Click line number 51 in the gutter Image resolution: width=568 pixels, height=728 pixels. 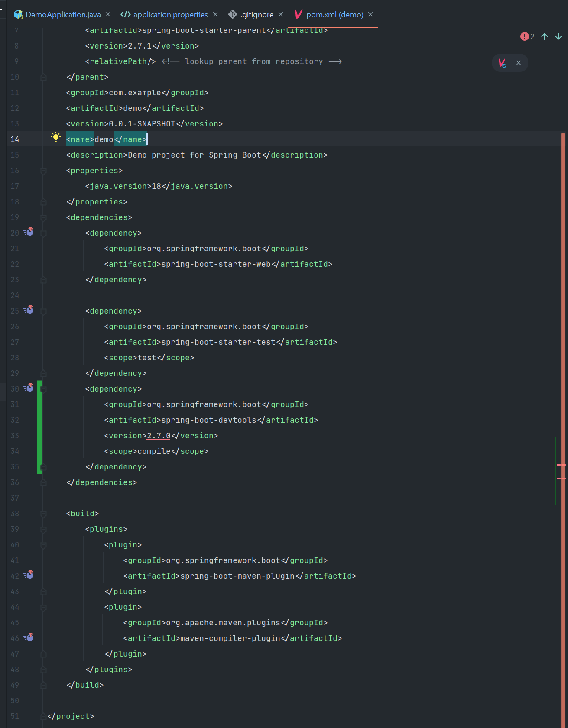(15, 716)
